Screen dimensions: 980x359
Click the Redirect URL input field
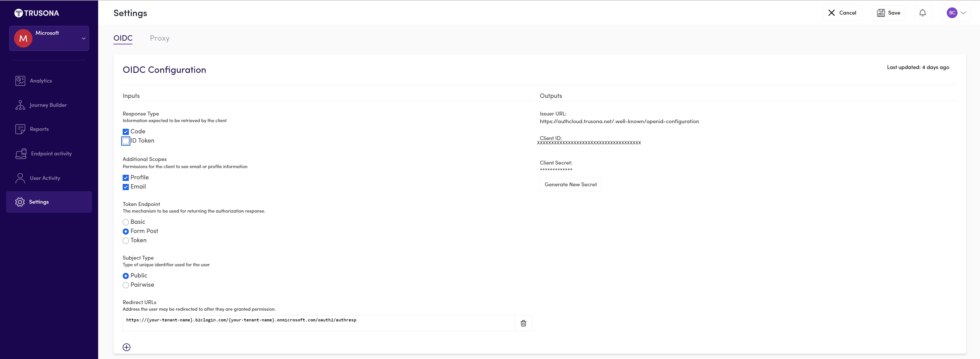click(x=318, y=323)
